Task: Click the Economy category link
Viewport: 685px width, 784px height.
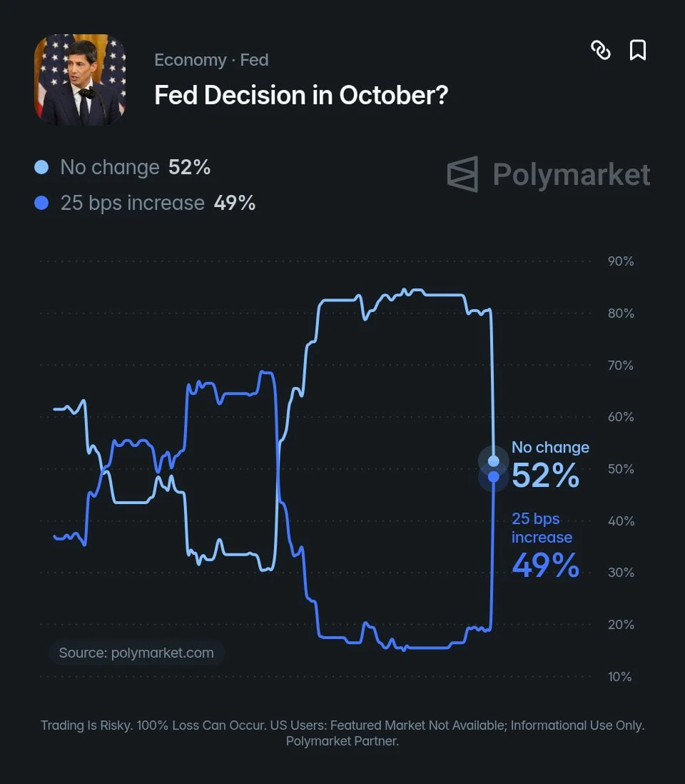Action: click(x=191, y=60)
